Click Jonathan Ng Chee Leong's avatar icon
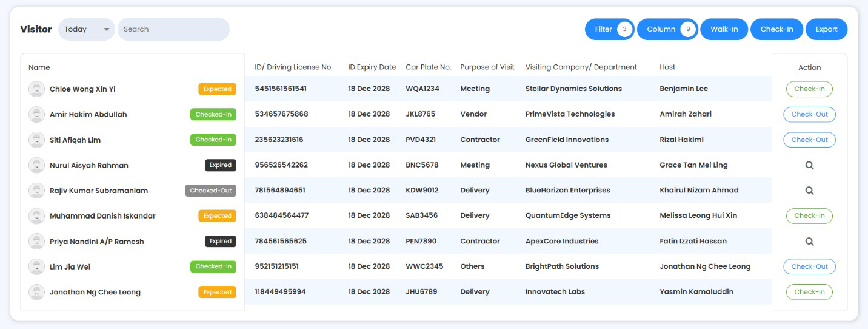 (x=37, y=293)
